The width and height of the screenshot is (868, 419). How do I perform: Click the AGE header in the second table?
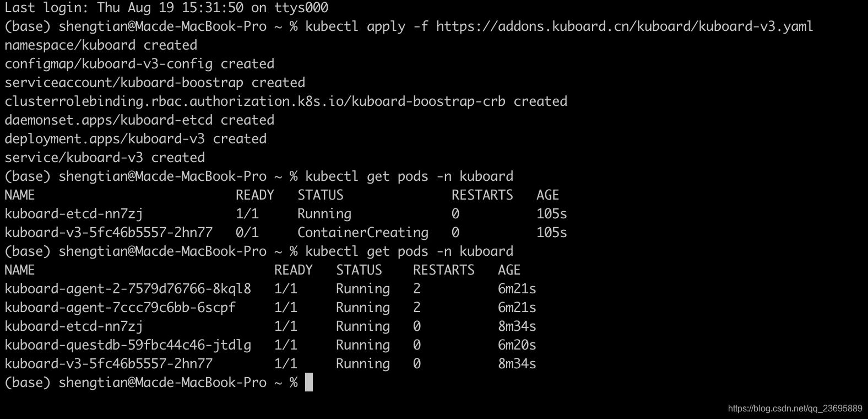pos(509,270)
